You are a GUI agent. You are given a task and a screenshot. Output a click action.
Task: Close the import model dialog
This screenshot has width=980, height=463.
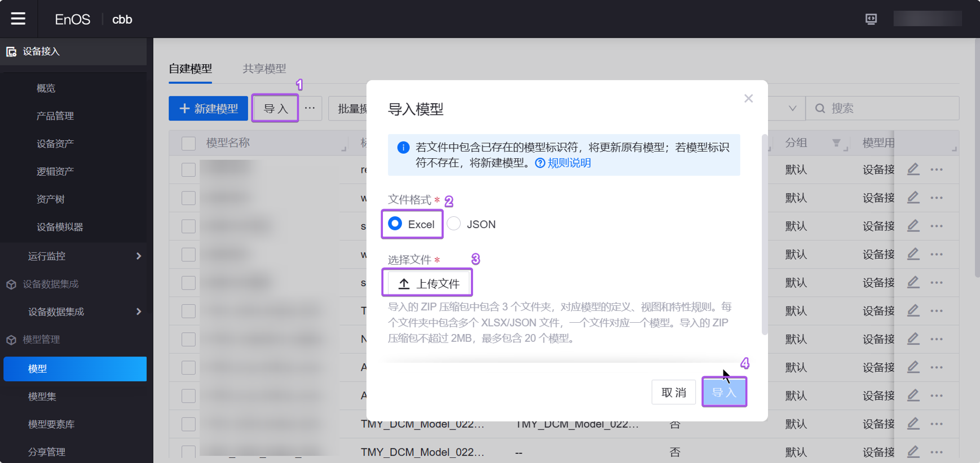coord(748,99)
